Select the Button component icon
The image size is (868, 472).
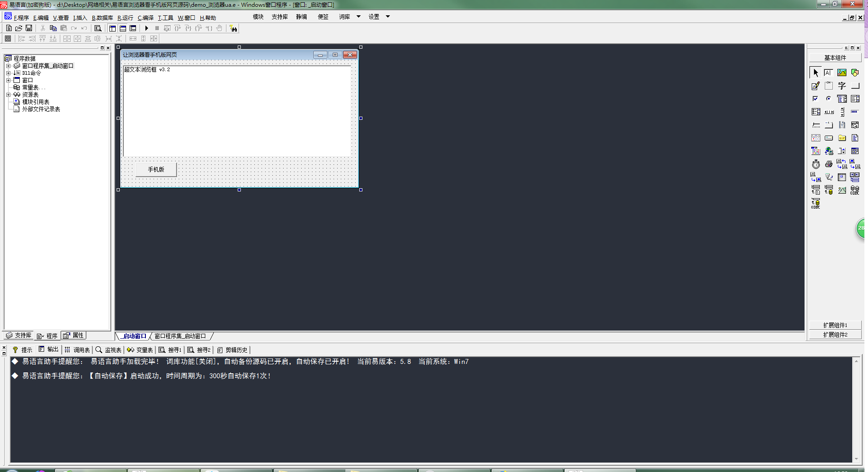pyautogui.click(x=855, y=86)
